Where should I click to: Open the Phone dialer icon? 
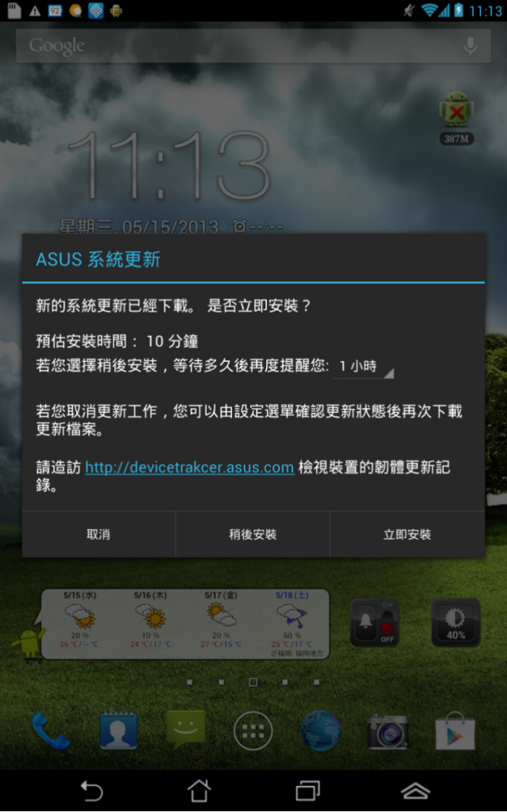50,730
